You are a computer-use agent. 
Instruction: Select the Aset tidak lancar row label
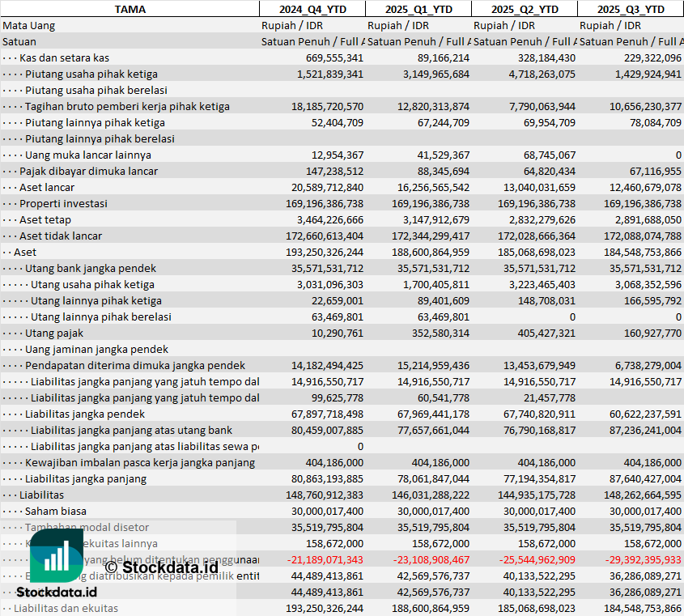[61, 236]
